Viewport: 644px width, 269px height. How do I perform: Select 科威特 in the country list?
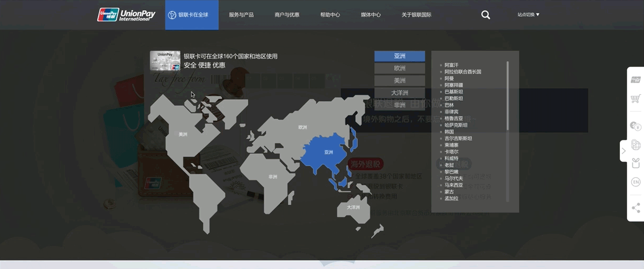[452, 158]
